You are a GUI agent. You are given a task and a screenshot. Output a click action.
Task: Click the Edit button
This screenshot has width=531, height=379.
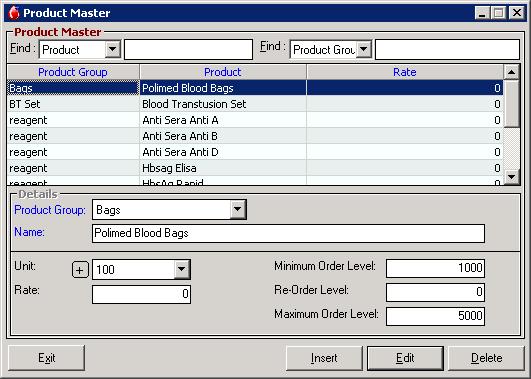[x=405, y=358]
